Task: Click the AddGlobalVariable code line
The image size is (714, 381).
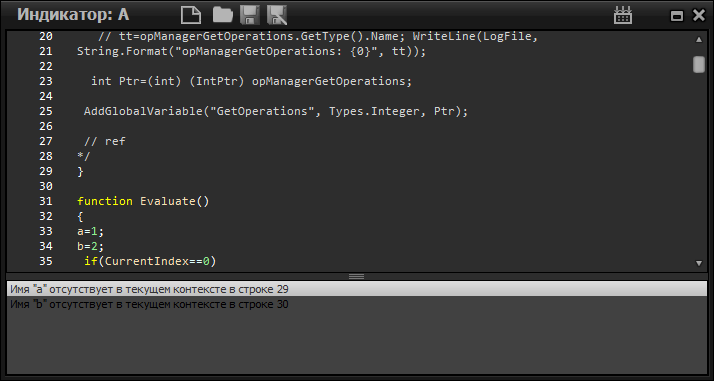Action: pos(275,111)
